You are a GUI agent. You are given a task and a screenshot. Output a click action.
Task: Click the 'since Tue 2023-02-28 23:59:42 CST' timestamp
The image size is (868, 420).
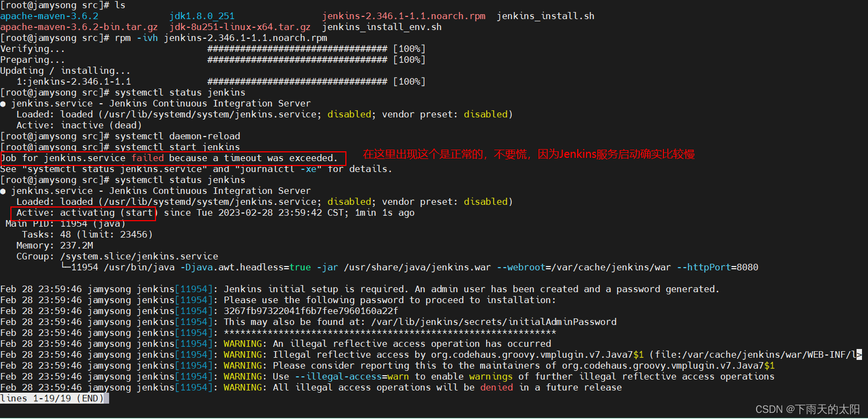coord(256,213)
